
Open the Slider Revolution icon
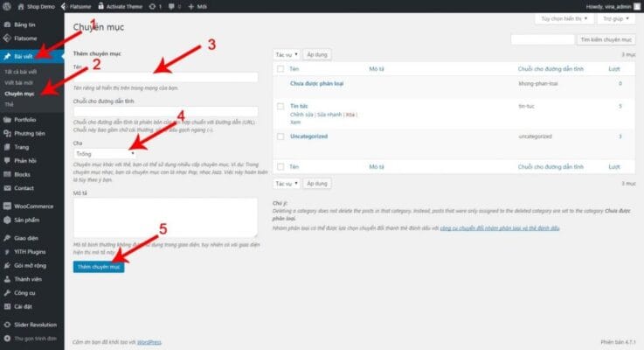7,325
